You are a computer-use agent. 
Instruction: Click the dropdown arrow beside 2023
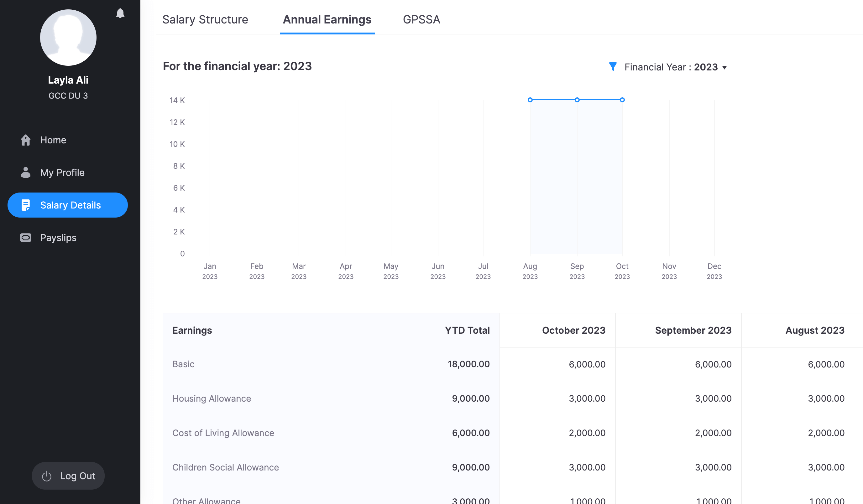point(724,67)
